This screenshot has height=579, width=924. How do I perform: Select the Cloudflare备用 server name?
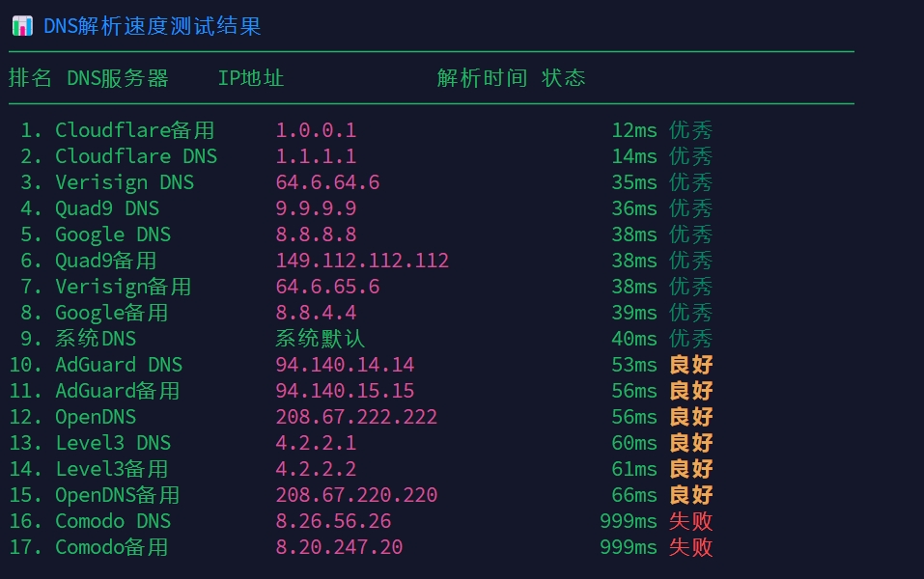(134, 130)
